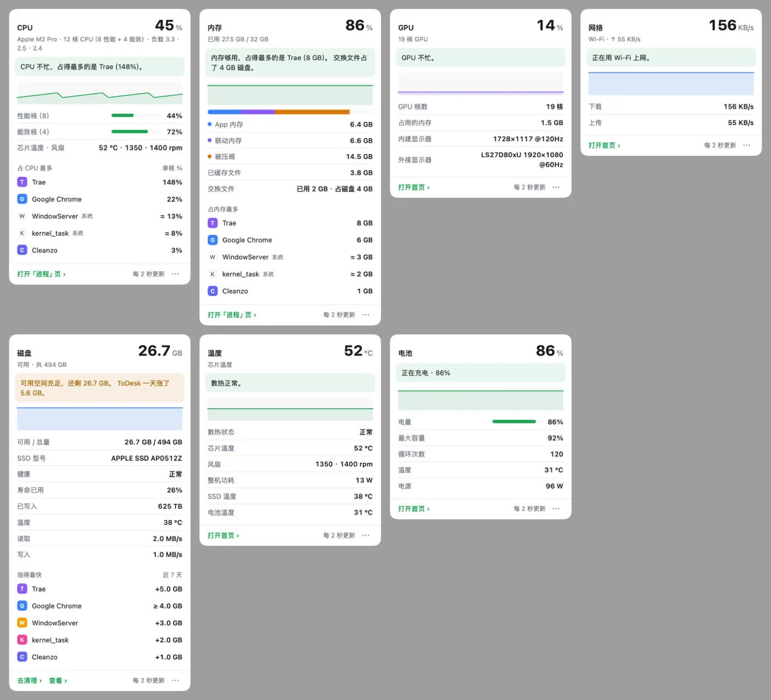Open more options menu on temperature card

[366, 535]
